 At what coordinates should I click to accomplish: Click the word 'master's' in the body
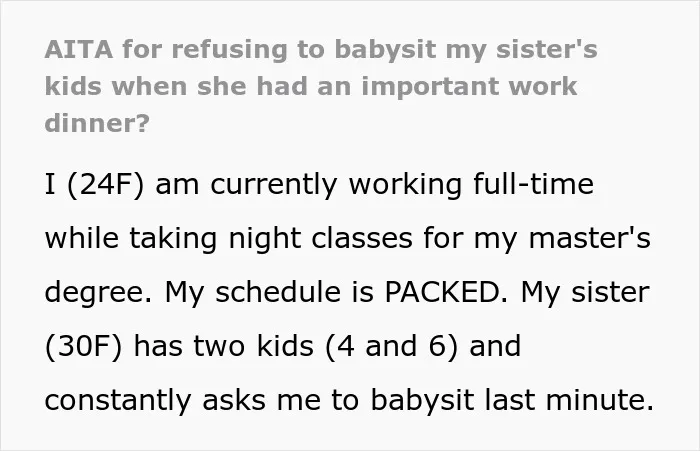[x=590, y=238]
